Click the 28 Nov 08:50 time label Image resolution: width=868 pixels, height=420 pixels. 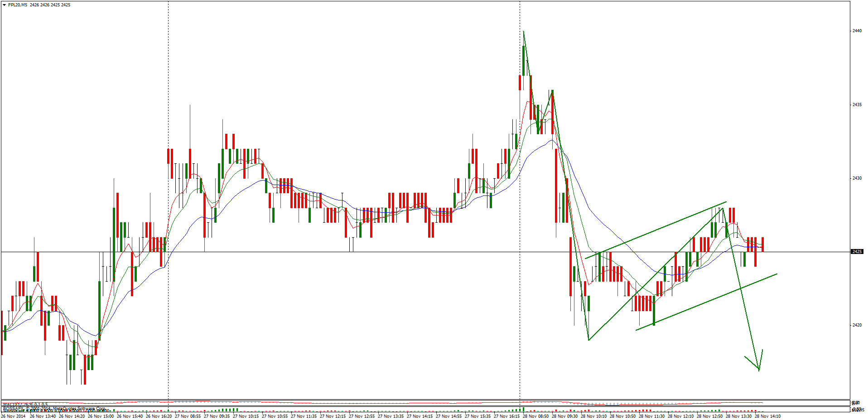coord(535,416)
